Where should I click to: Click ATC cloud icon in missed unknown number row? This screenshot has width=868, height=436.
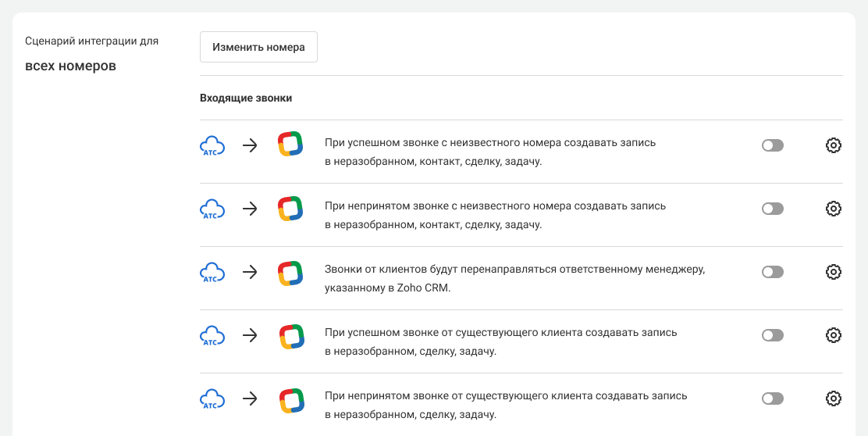[212, 209]
